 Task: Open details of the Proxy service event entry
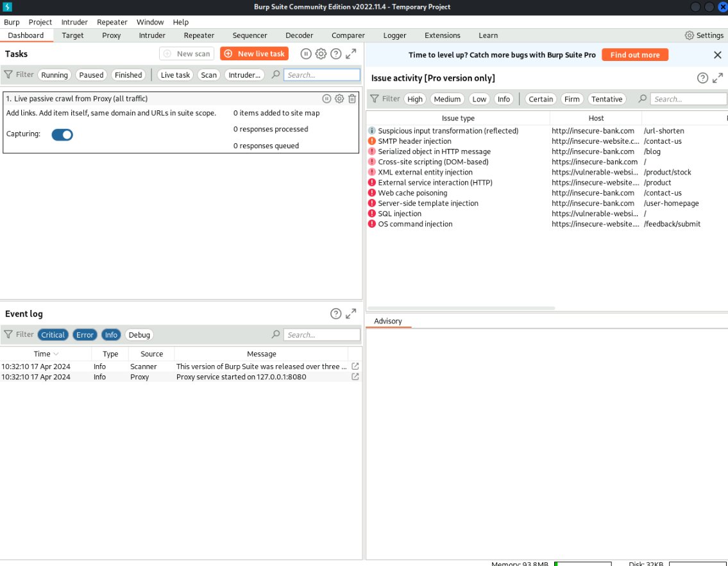(355, 377)
